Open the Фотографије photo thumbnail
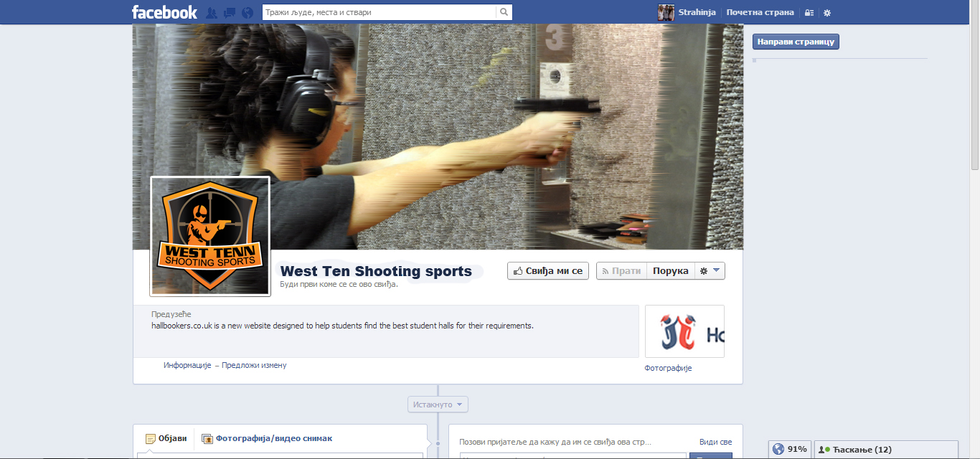Image resolution: width=980 pixels, height=459 pixels. coord(684,331)
